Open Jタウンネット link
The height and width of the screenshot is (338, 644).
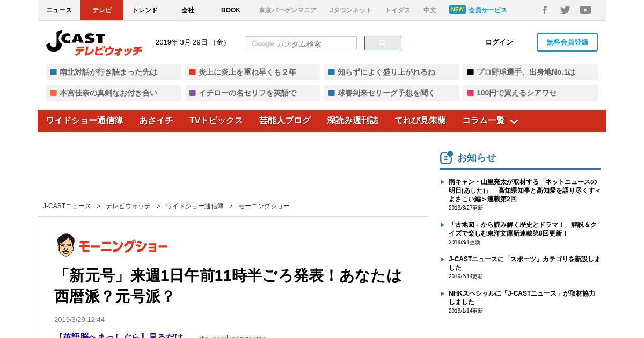pos(350,10)
